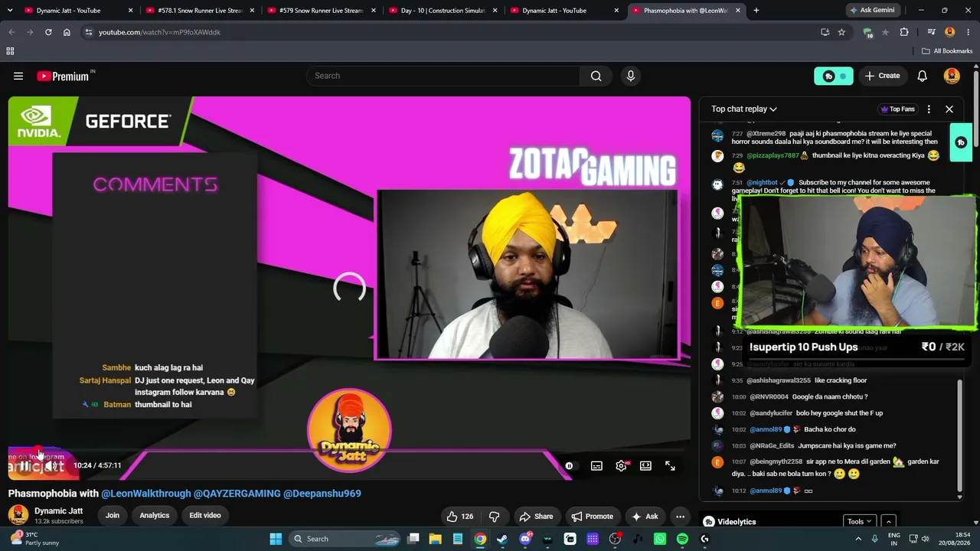
Task: Open chat replay three-dot options
Action: [929, 109]
